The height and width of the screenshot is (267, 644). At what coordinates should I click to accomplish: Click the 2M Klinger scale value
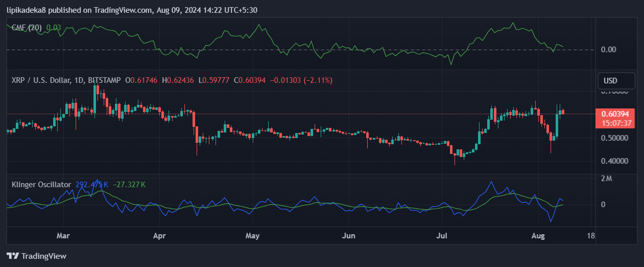point(607,179)
